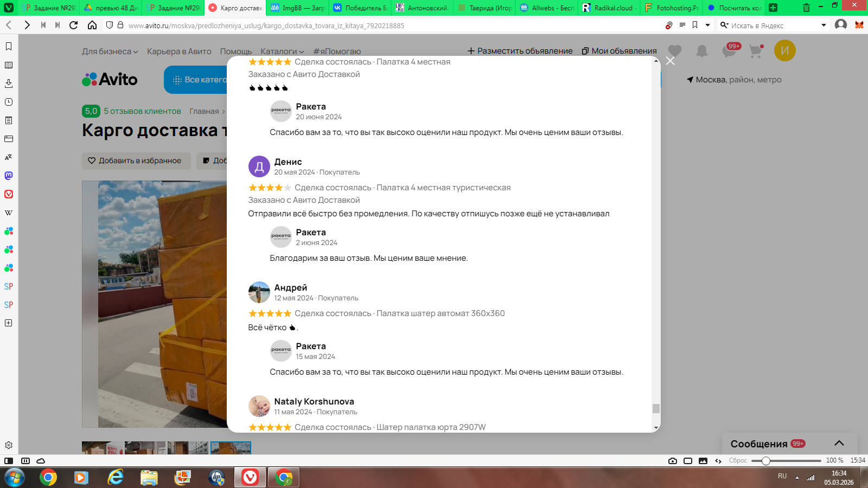This screenshot has height=488, width=868.
Task: Expand the Для бизнеса menu
Action: click(x=110, y=52)
